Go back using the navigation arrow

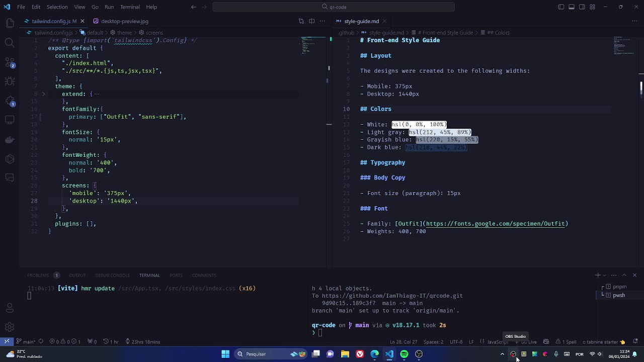(x=194, y=7)
